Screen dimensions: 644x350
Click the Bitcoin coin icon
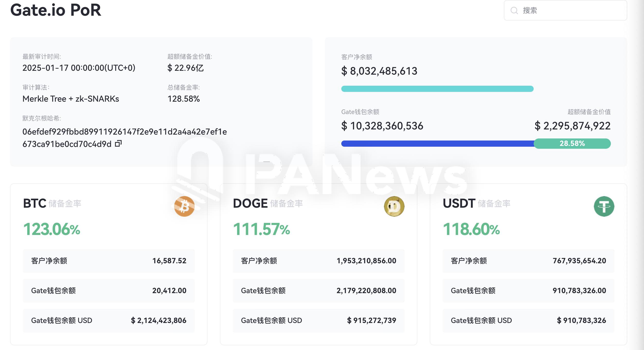tap(184, 206)
